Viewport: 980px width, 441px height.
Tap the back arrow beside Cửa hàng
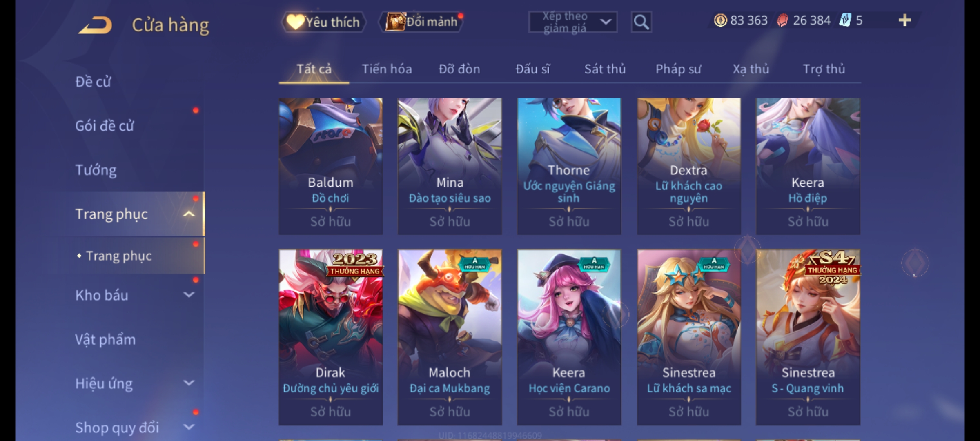(95, 25)
